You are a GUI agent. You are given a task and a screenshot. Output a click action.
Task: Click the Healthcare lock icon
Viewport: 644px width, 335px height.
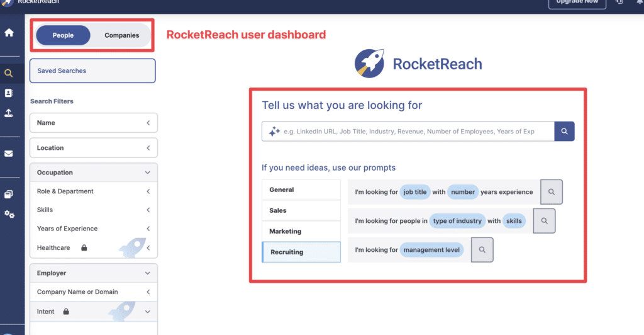(x=84, y=247)
